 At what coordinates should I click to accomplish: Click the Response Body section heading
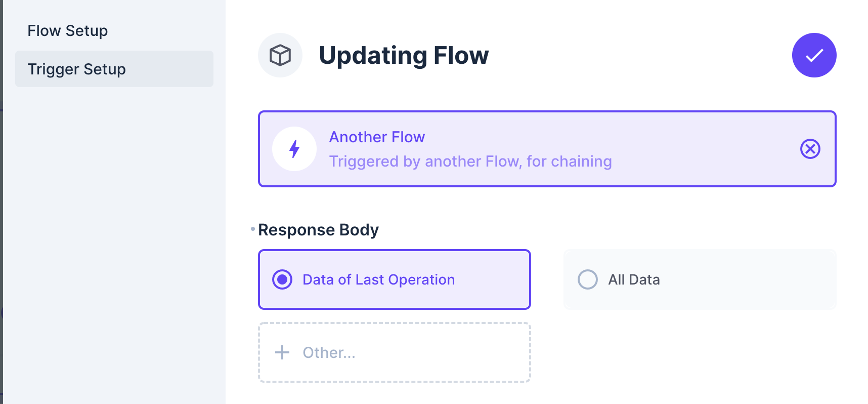318,229
